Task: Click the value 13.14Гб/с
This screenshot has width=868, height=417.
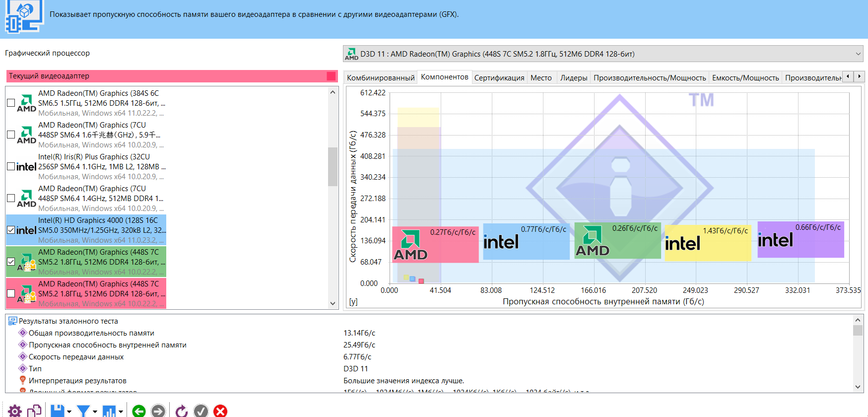Action: pyautogui.click(x=359, y=333)
